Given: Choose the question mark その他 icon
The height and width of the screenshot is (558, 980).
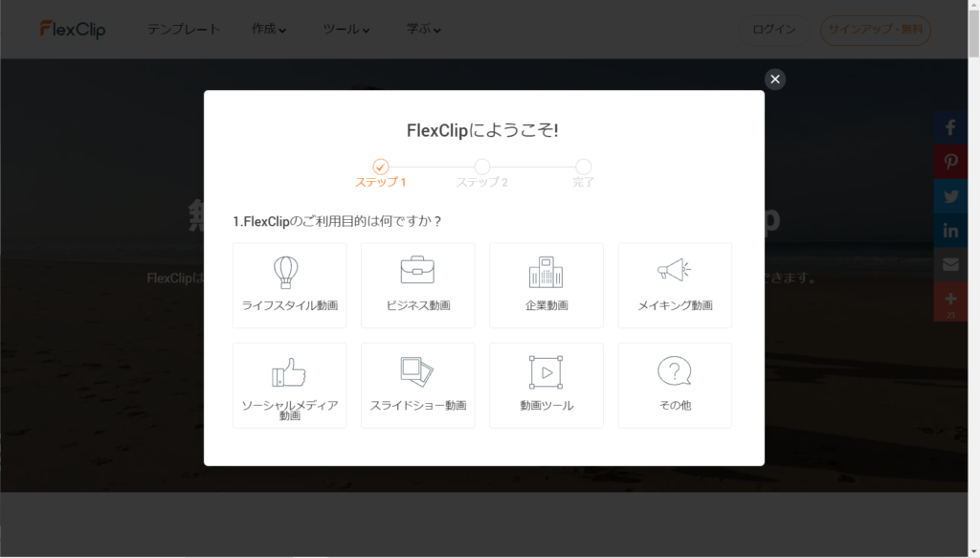Looking at the screenshot, I should 675,371.
